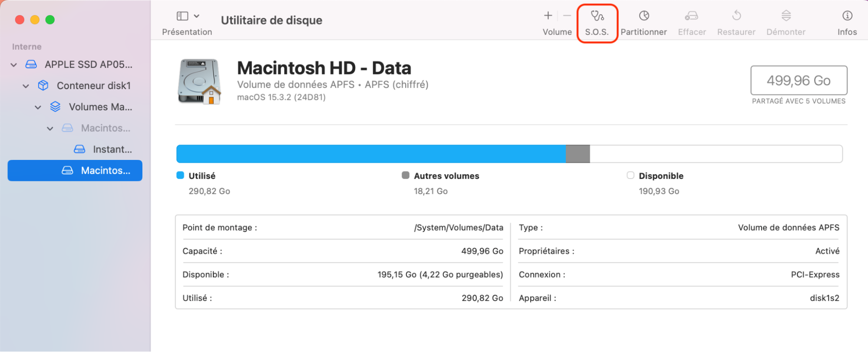Image resolution: width=868 pixels, height=352 pixels.
Task: Click the /System/Volumes/Data mount point value
Action: click(459, 228)
